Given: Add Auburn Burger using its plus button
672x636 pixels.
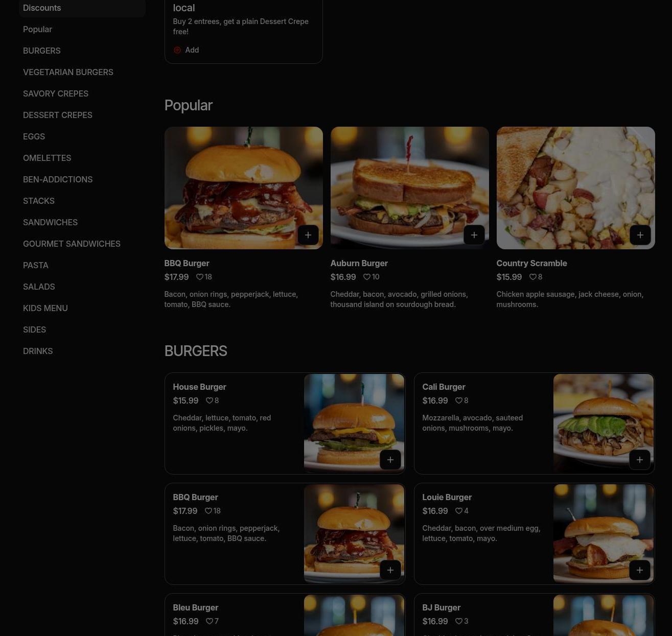Looking at the screenshot, I should coord(474,235).
